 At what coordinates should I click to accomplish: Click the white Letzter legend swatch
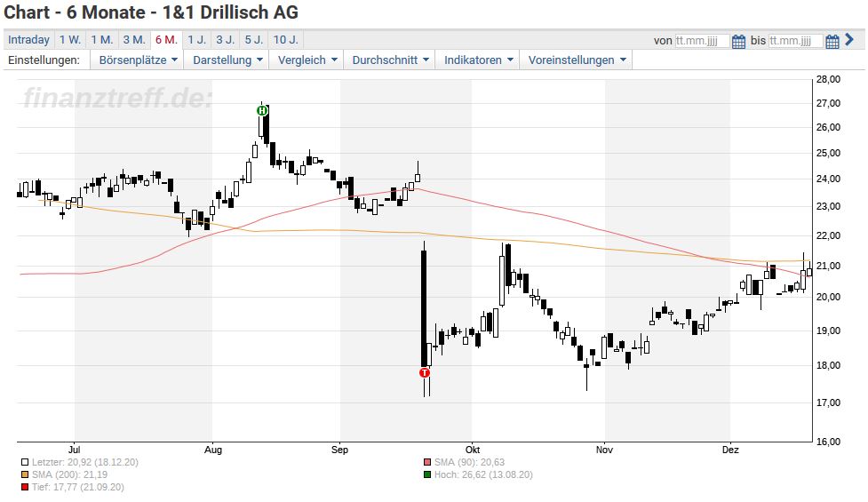click(24, 462)
